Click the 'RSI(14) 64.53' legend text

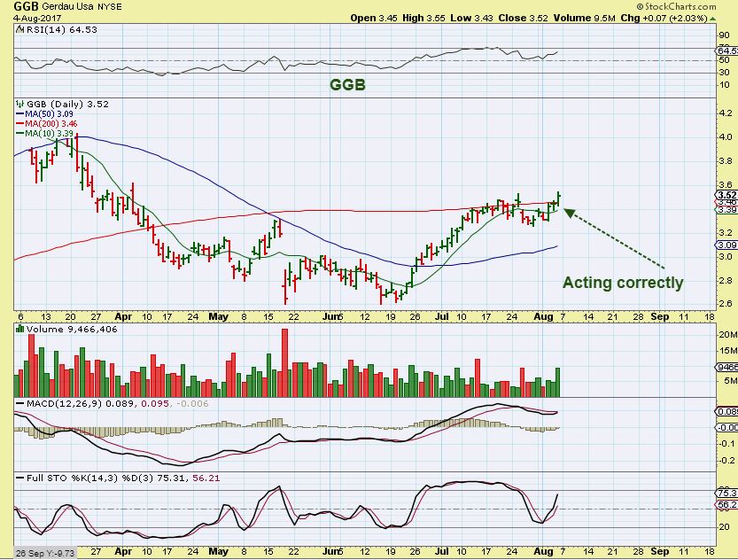click(62, 29)
